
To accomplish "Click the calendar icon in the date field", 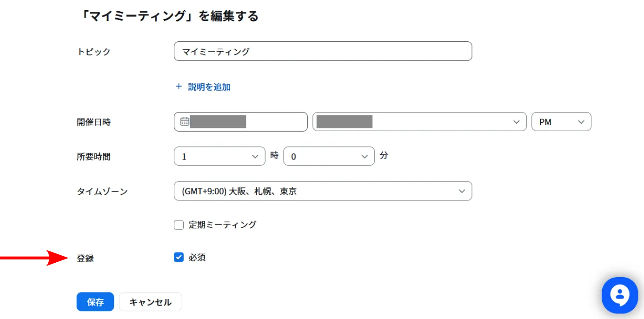I will pos(185,122).
